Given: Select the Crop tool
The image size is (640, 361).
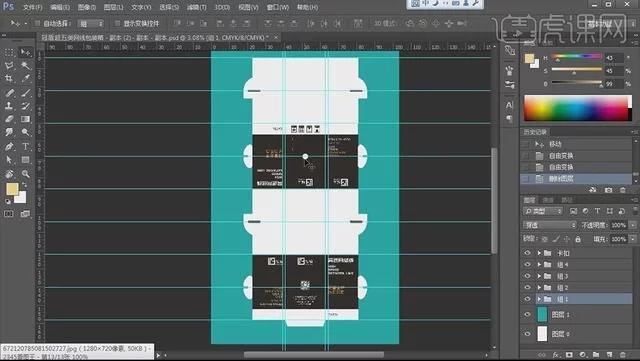Looking at the screenshot, I should coord(9,78).
